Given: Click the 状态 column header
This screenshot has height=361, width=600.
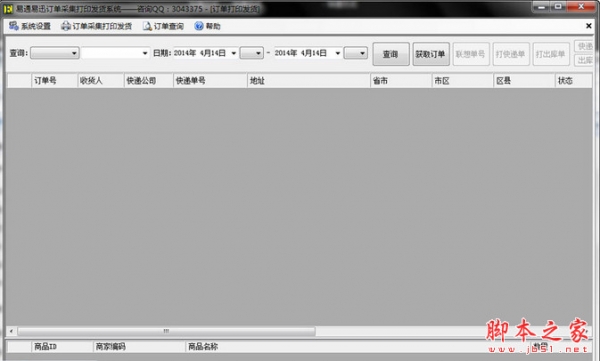Looking at the screenshot, I should tap(573, 81).
